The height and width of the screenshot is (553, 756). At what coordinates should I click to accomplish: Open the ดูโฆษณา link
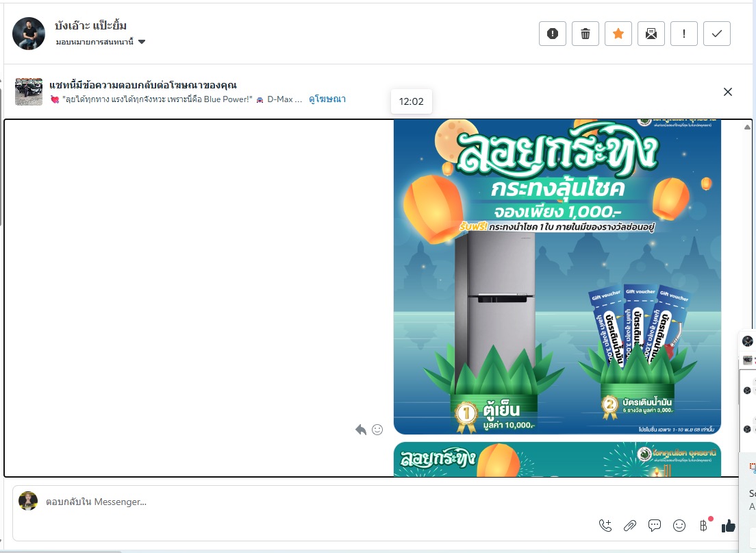click(327, 99)
